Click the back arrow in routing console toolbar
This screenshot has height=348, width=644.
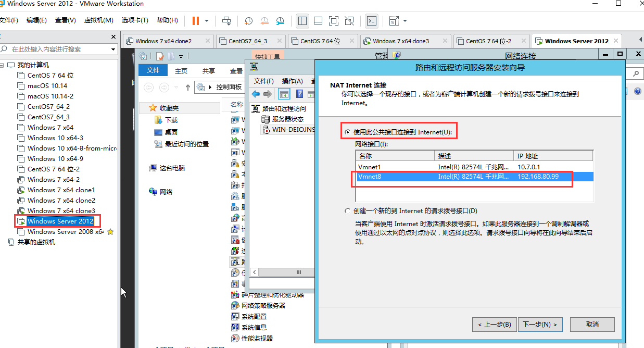click(x=256, y=94)
